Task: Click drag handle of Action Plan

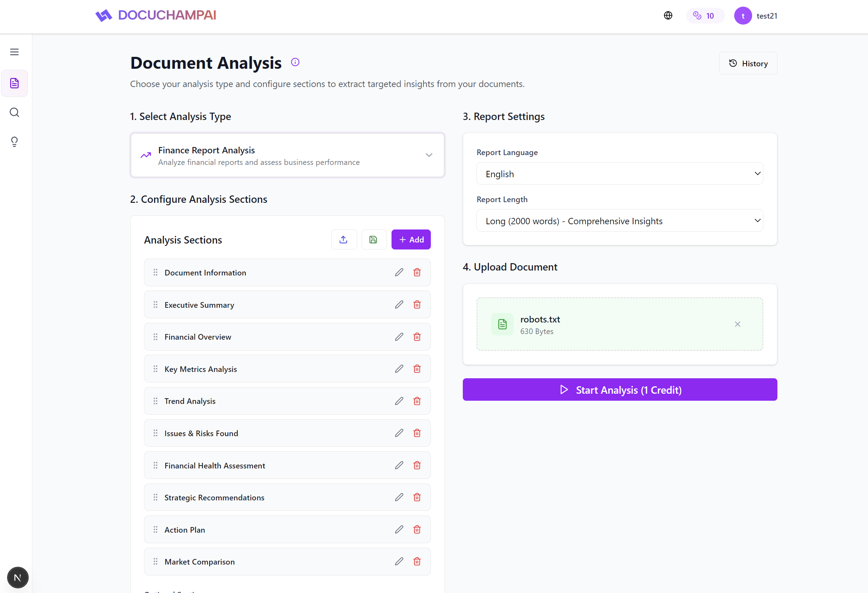Action: pyautogui.click(x=155, y=529)
